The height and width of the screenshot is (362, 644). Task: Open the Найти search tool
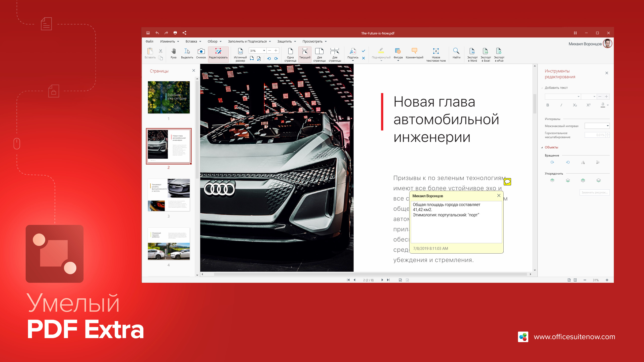point(456,53)
